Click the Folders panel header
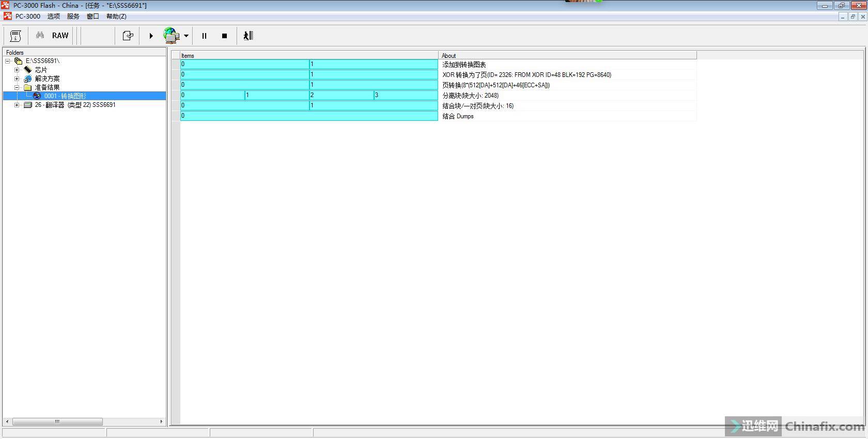 coord(85,52)
